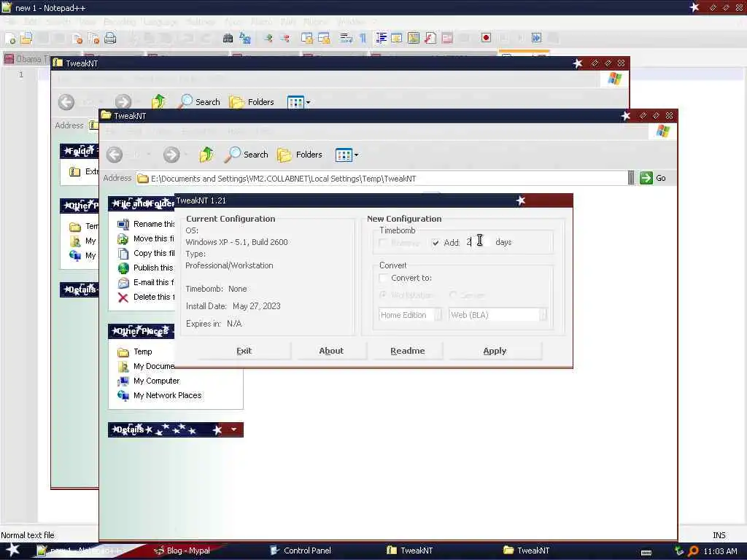747x560 pixels.
Task: Select the Workstation radio button
Action: 383,295
